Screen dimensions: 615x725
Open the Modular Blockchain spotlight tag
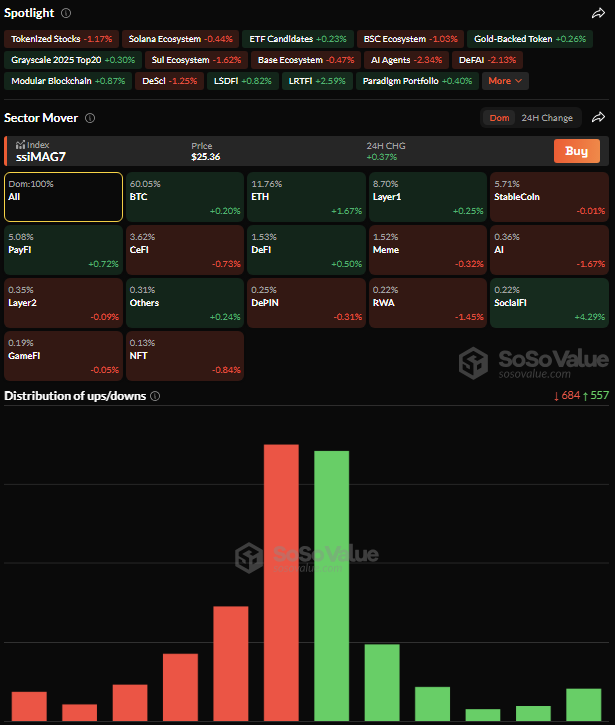pos(68,81)
